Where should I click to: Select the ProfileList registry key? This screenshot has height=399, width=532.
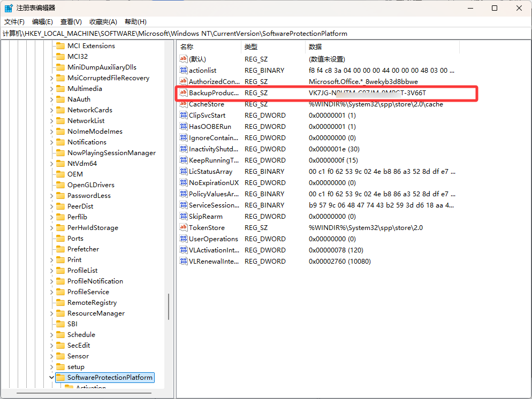click(82, 271)
